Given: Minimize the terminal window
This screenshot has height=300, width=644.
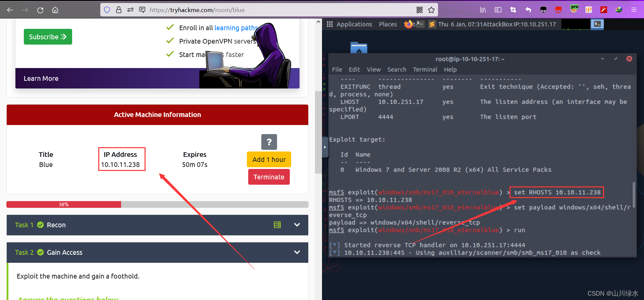Looking at the screenshot, I should [x=602, y=59].
